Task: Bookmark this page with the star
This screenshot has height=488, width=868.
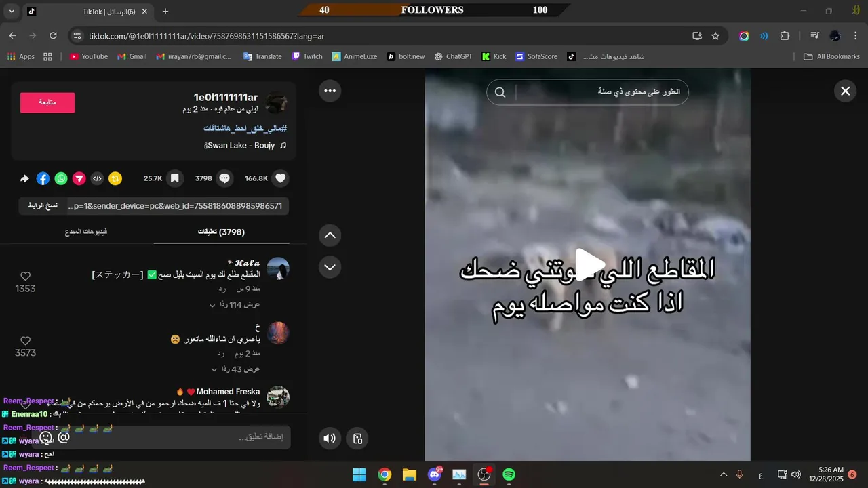Action: point(715,35)
